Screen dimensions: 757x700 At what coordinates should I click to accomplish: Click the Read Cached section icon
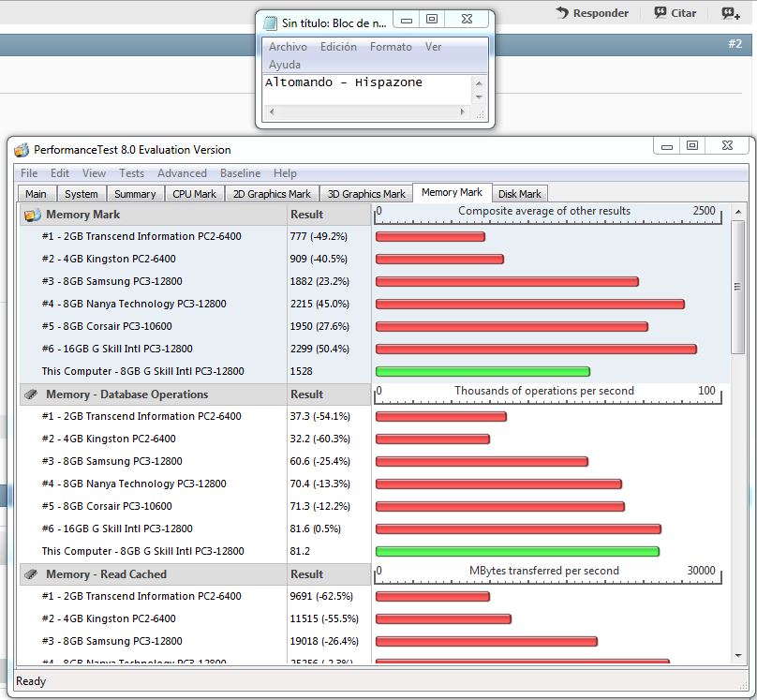coord(31,574)
